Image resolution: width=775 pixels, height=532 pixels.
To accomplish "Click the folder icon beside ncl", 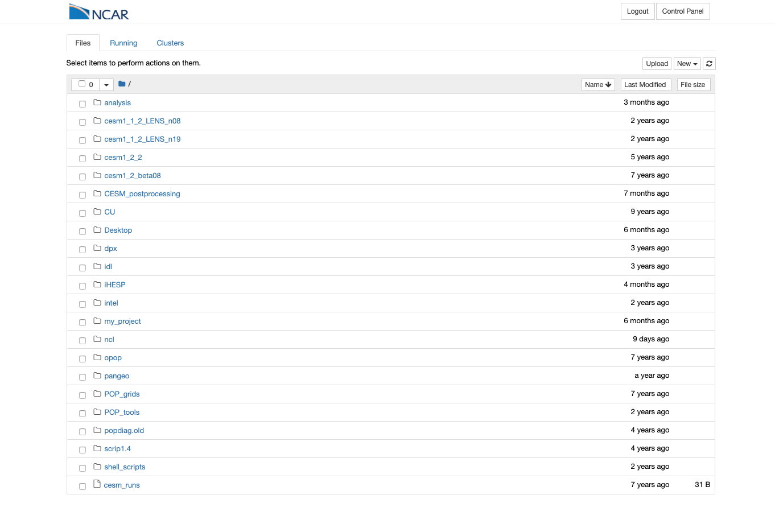I will pyautogui.click(x=97, y=339).
